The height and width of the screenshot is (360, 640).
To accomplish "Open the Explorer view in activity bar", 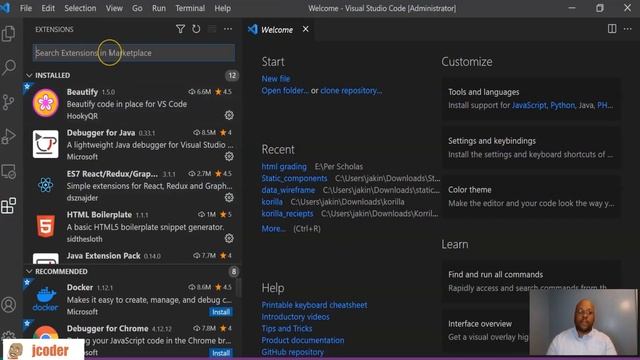I will click(9, 33).
